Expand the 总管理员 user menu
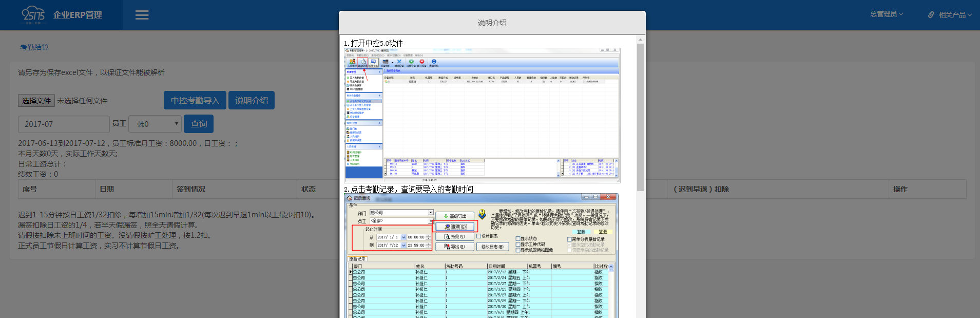The height and width of the screenshot is (318, 980). tap(886, 14)
